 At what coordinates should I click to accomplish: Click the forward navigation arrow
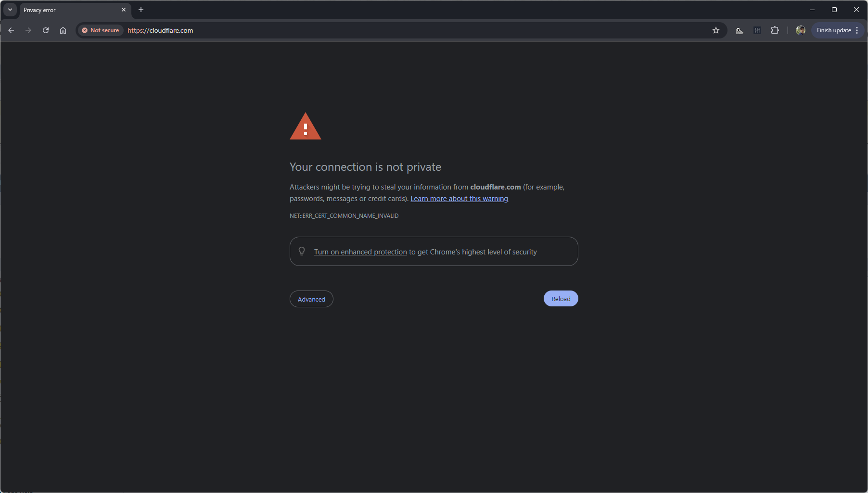28,30
